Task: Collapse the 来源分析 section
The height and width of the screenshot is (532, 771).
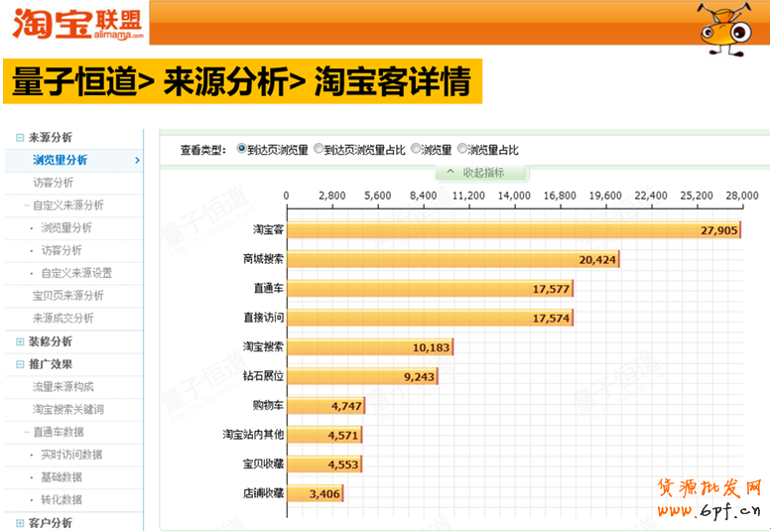Action: (20, 138)
